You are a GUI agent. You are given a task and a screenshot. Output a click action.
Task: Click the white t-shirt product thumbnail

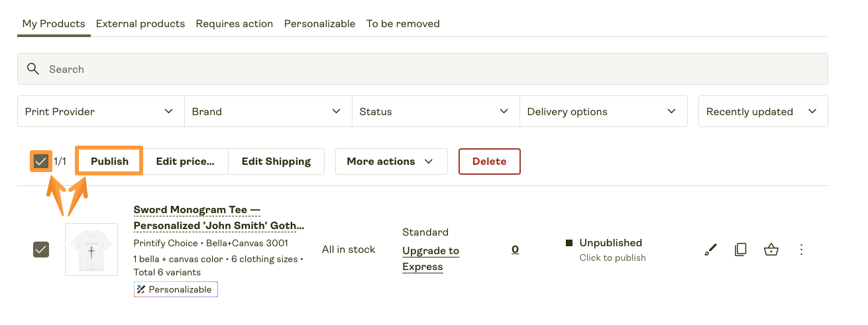pos(91,250)
